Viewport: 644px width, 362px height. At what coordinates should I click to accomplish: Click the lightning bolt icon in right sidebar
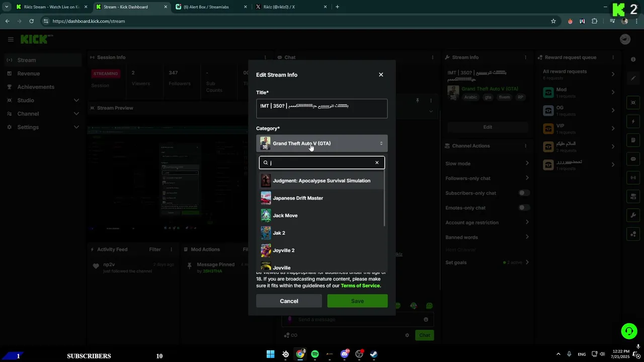coord(633,122)
